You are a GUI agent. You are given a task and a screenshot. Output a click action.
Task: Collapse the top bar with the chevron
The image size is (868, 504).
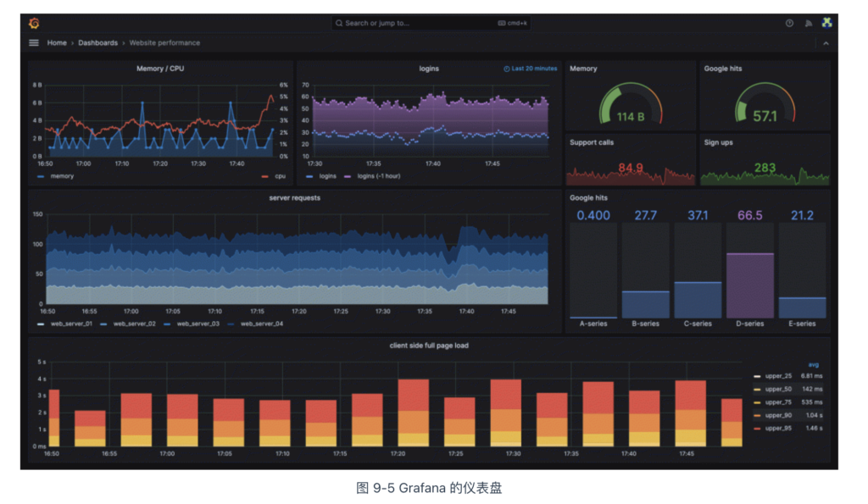(x=826, y=43)
